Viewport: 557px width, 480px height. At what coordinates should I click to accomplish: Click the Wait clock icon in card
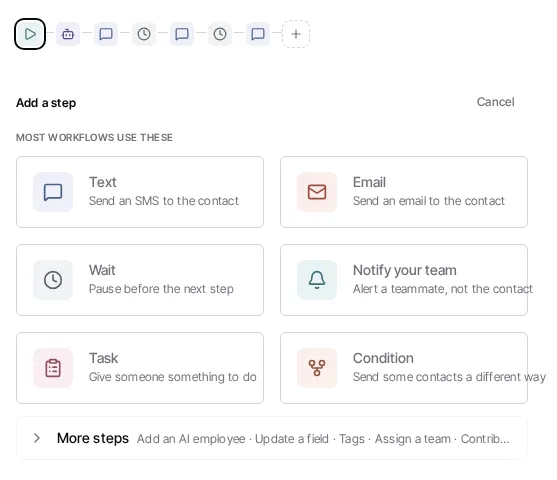53,280
